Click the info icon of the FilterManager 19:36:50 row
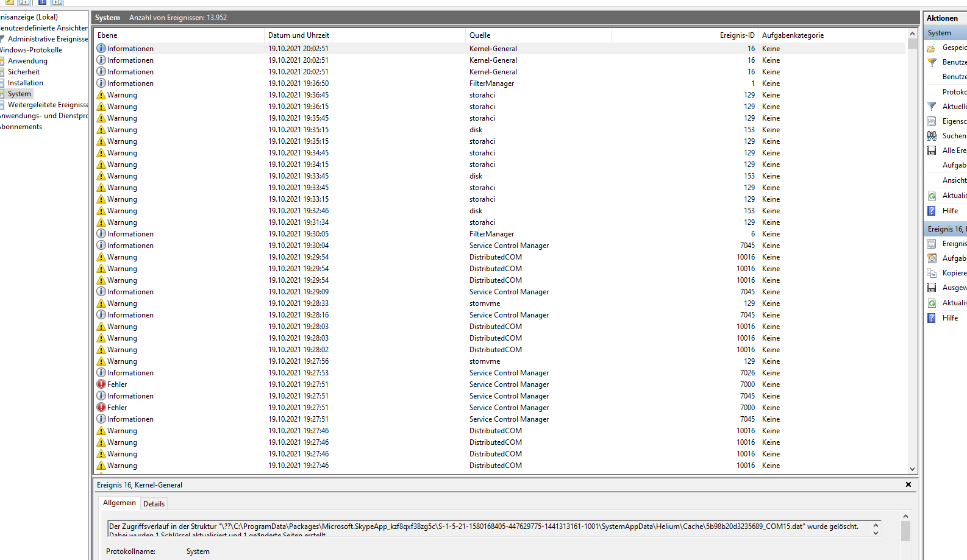967x560 pixels. click(101, 83)
